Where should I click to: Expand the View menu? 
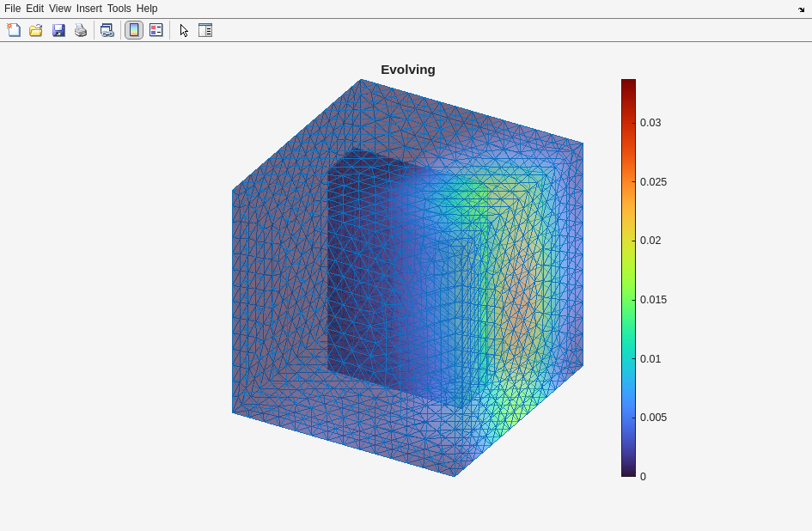tap(60, 9)
